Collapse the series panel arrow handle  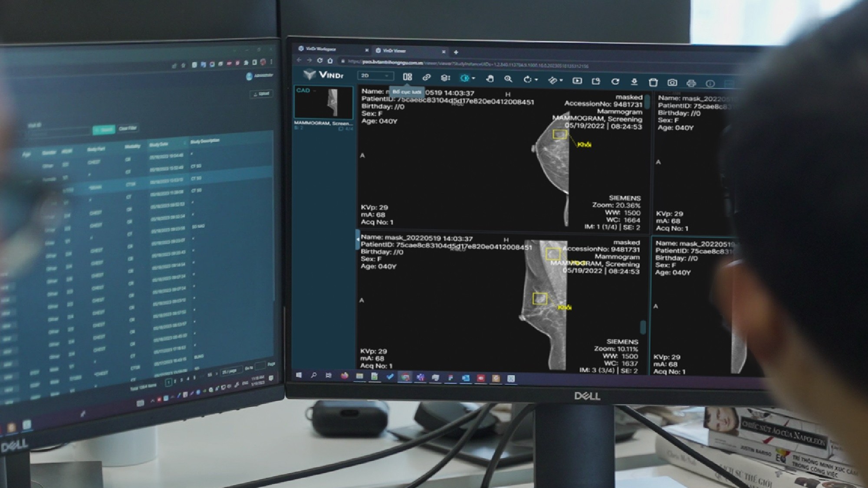357,239
